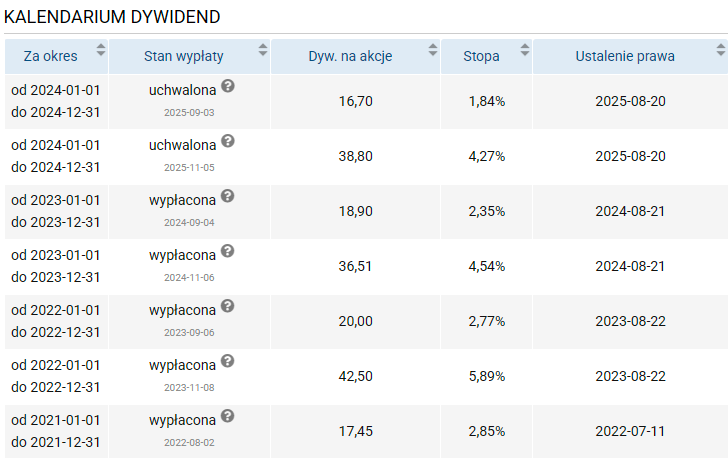
Task: Click dividend value 38,80 cell
Action: [x=355, y=157]
